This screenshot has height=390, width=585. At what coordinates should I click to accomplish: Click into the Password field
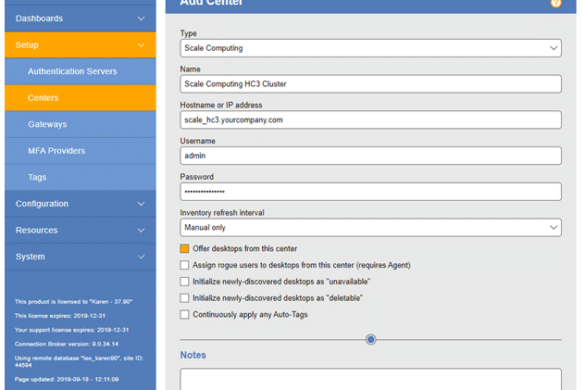pos(370,191)
